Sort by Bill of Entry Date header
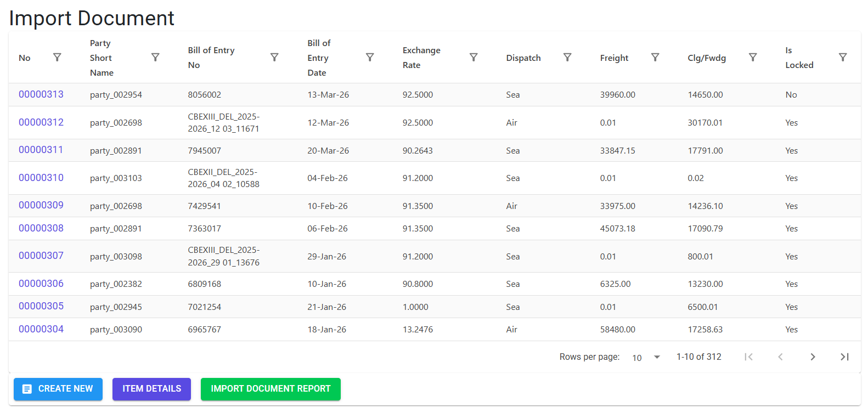 point(319,58)
